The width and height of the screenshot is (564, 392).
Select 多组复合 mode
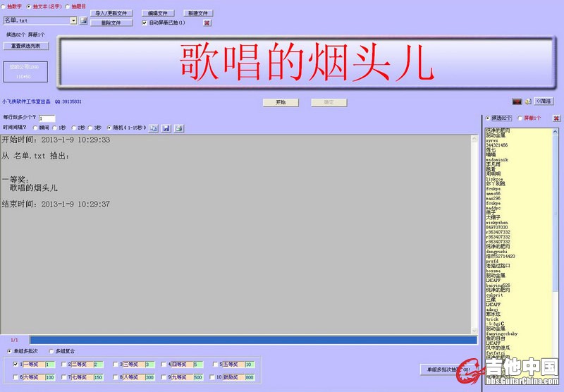(51, 351)
